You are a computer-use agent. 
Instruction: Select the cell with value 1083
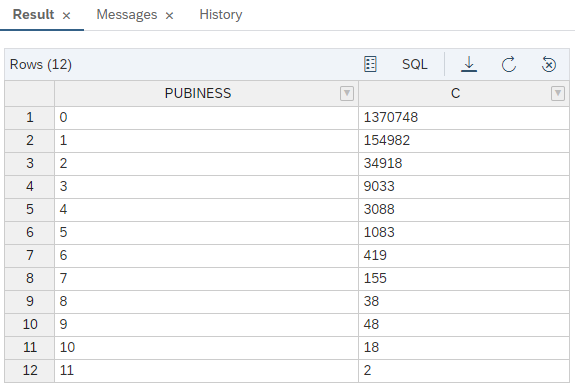464,233
